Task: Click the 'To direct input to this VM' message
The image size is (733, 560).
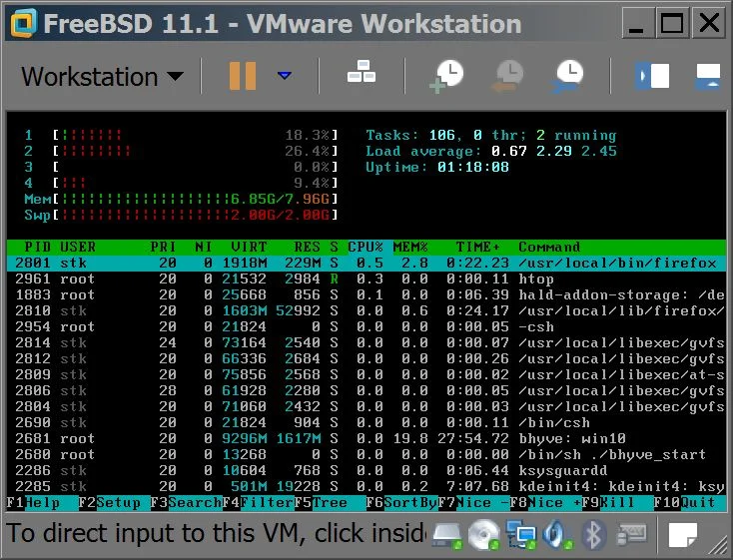Action: pyautogui.click(x=216, y=533)
